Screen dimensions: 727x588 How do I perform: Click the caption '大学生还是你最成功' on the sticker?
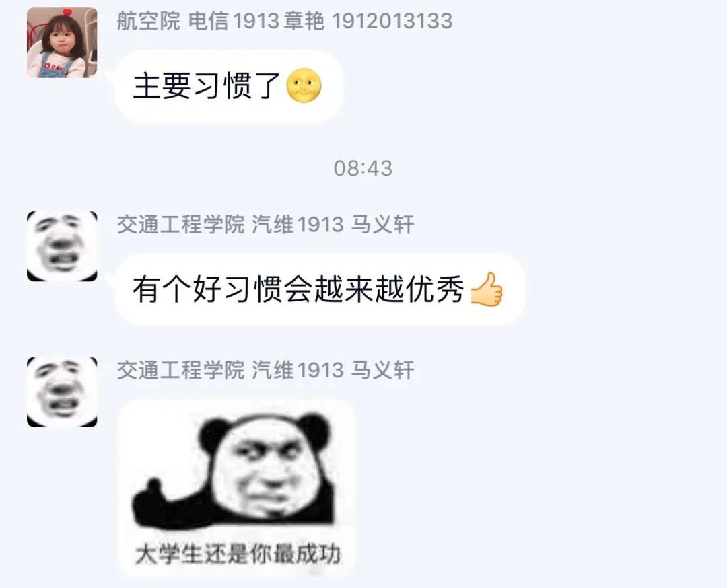pyautogui.click(x=238, y=554)
